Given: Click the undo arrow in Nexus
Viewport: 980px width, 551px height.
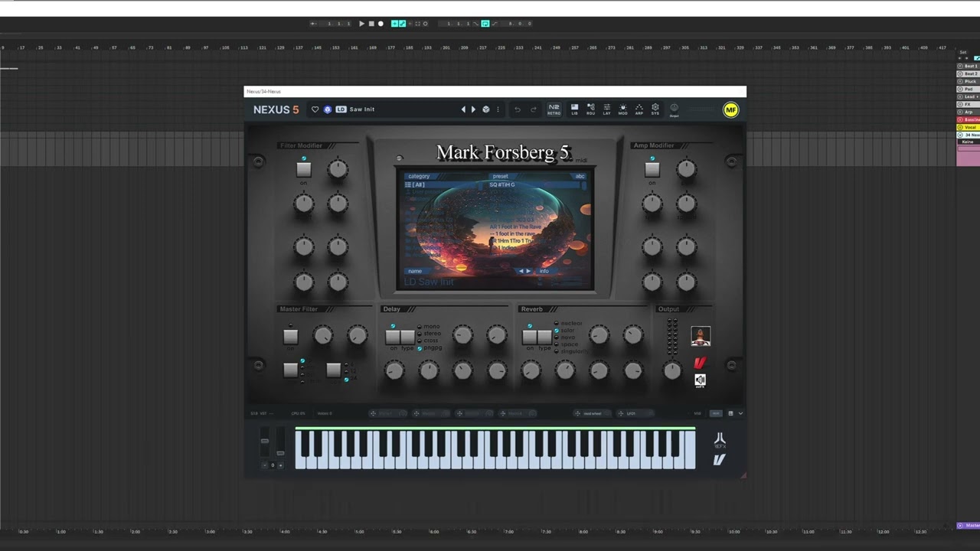Looking at the screenshot, I should tap(518, 109).
